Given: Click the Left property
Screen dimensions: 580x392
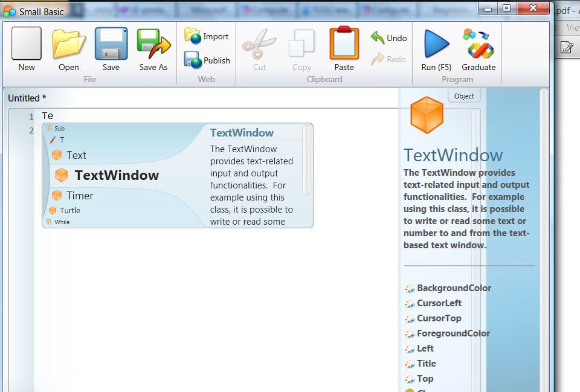Looking at the screenshot, I should 419,349.
